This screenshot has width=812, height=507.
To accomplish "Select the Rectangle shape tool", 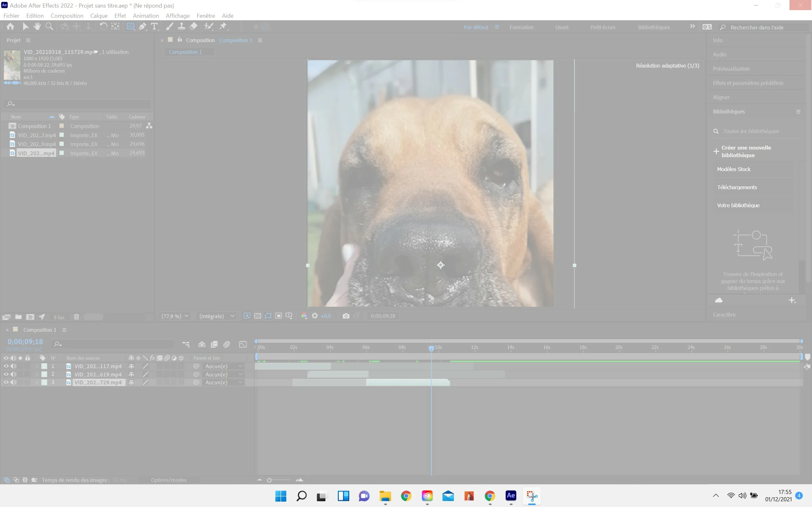I will point(130,27).
